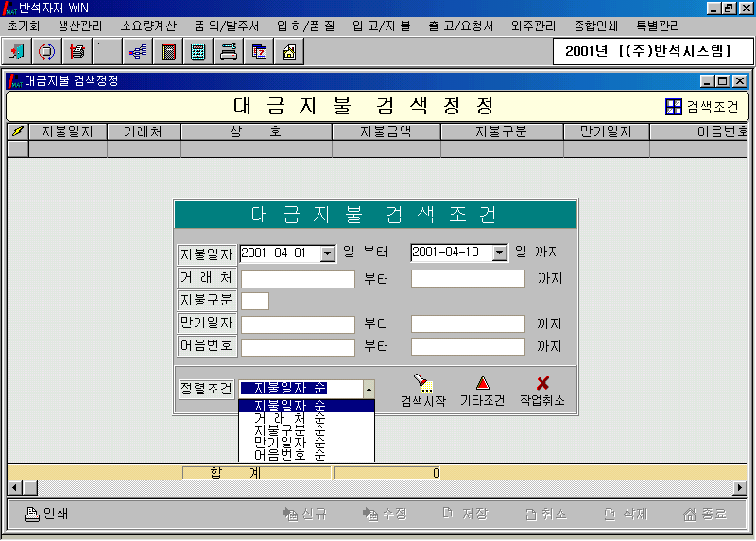Open the 소요량계산 menu

coord(148,26)
